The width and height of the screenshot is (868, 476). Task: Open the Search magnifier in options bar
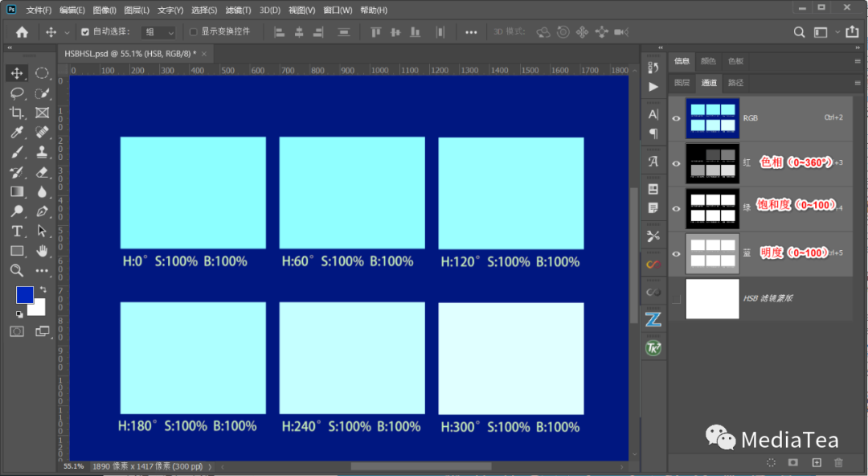[799, 32]
